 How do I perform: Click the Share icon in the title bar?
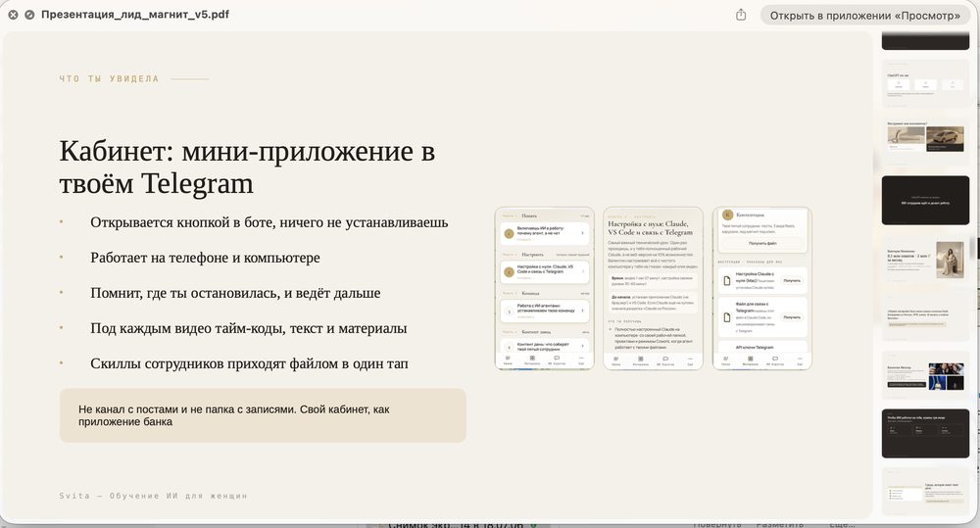pyautogui.click(x=741, y=15)
